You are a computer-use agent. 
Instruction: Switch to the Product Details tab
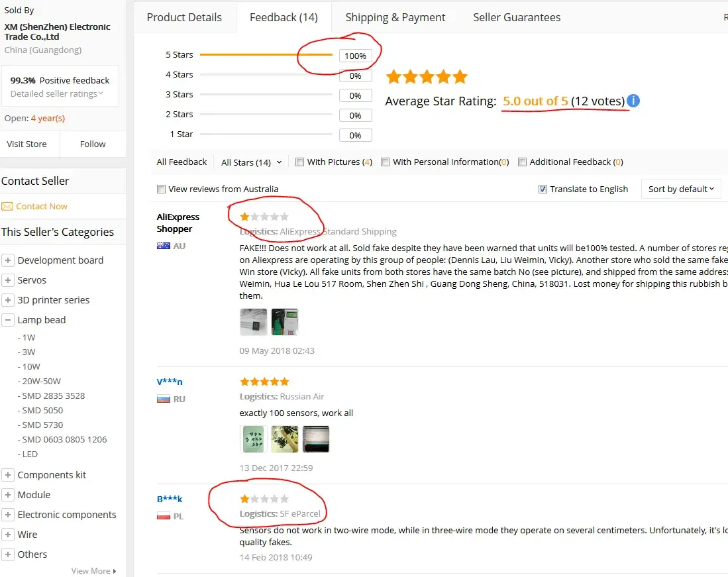(184, 17)
